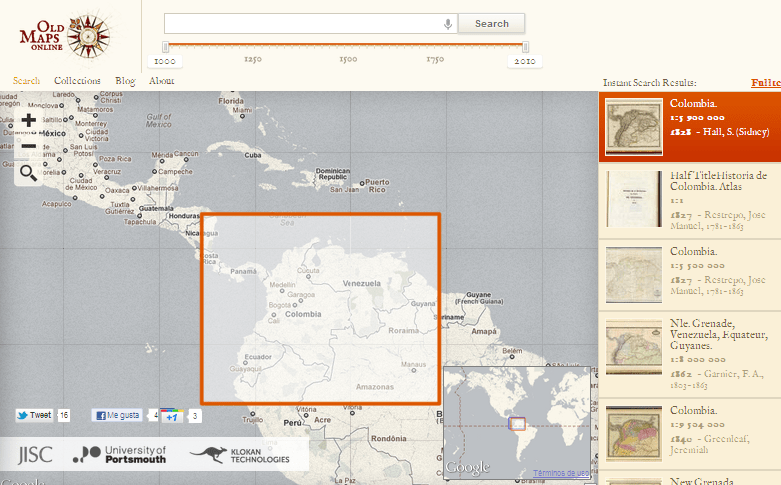The image size is (781, 485).
Task: Click the Tweet button
Action: point(35,415)
